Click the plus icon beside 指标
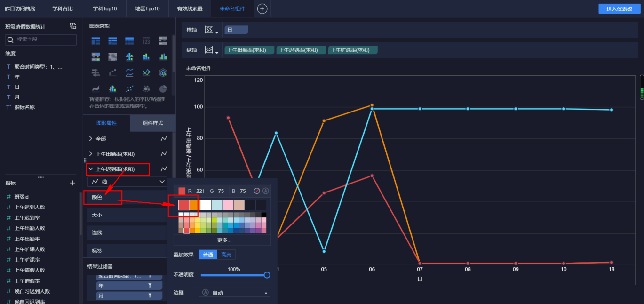 pyautogui.click(x=72, y=183)
